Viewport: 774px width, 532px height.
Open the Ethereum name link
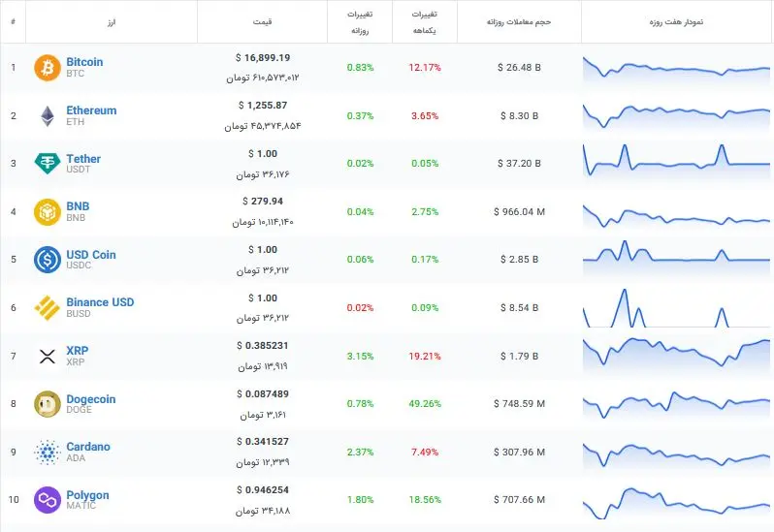tap(91, 110)
